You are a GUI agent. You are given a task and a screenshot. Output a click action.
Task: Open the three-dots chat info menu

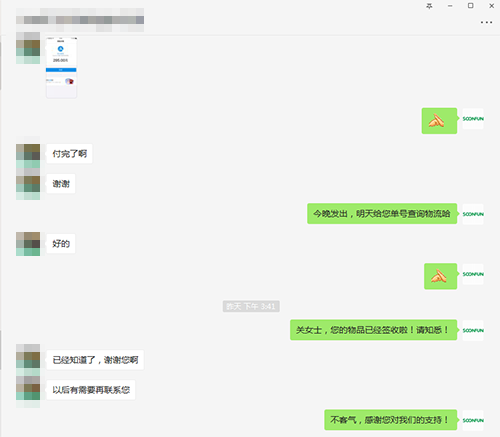(486, 22)
